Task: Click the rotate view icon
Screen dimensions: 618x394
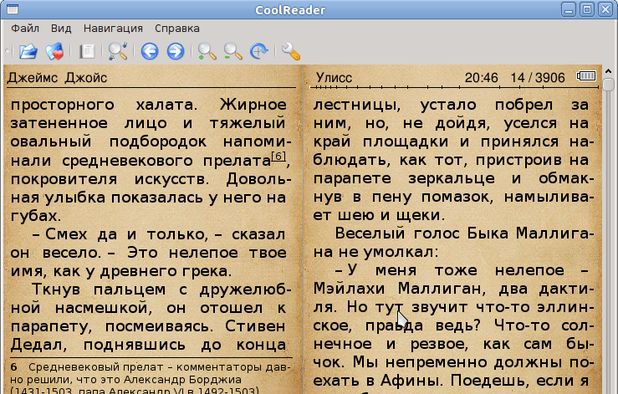Action: pos(259,51)
